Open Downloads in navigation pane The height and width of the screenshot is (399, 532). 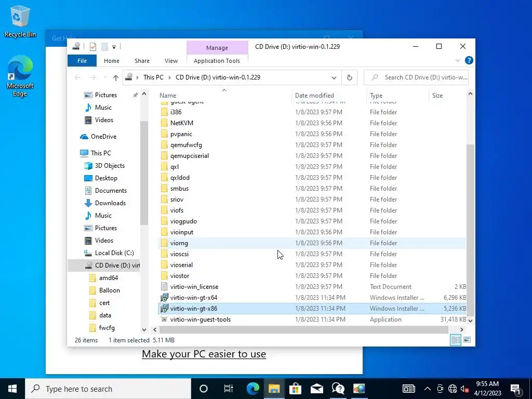point(105,203)
